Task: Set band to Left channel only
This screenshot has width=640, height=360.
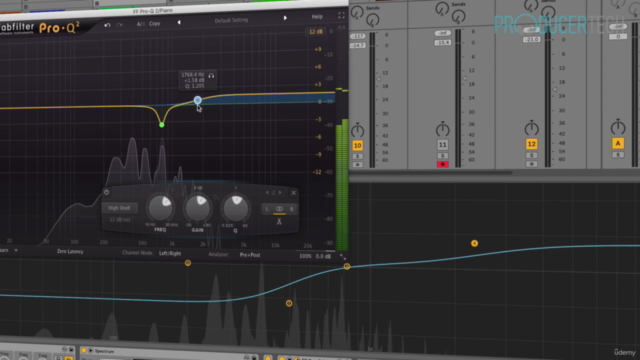Action: 267,209
